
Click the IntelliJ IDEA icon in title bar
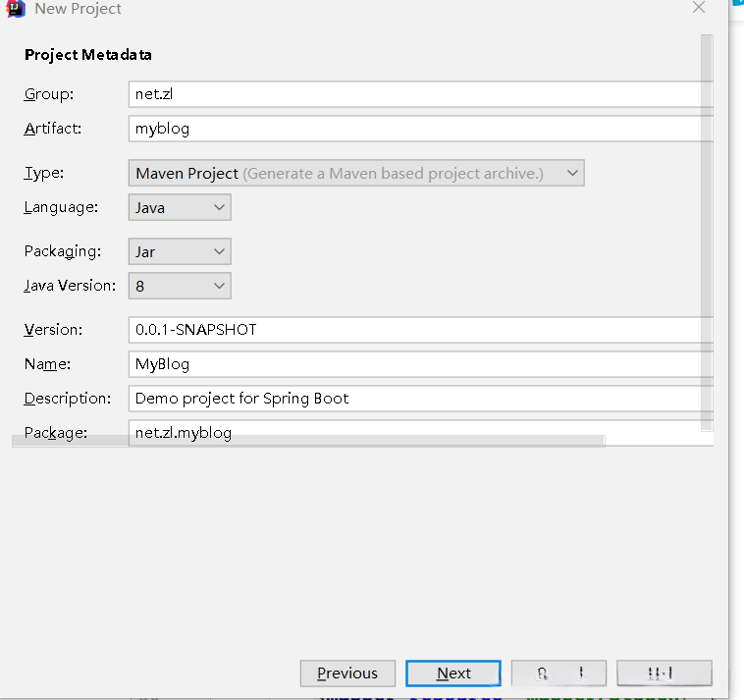tap(16, 9)
